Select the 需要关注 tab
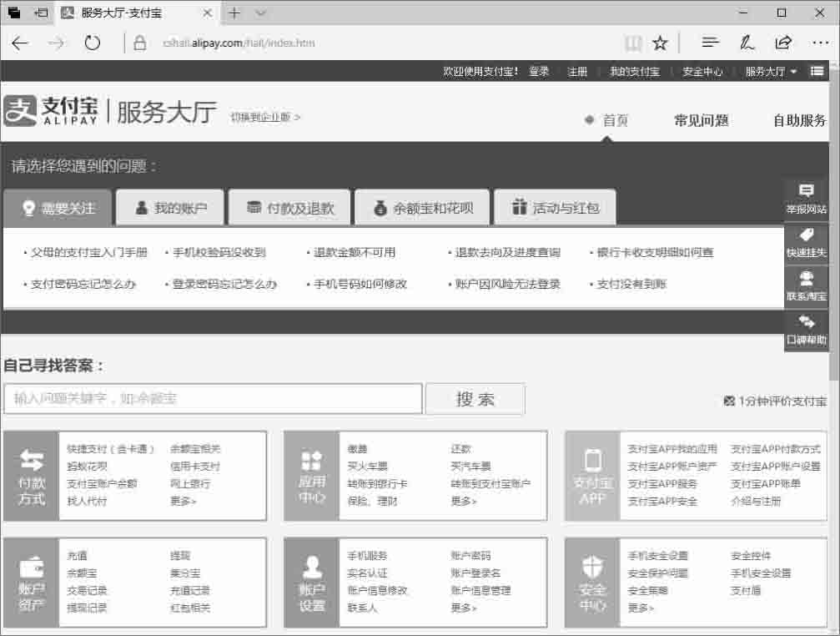 click(x=58, y=208)
